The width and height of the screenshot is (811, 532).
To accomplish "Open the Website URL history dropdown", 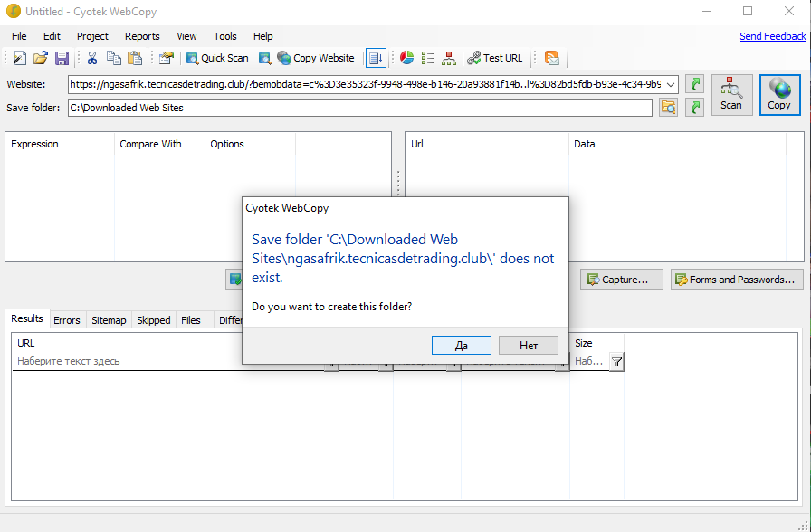I will pos(671,84).
